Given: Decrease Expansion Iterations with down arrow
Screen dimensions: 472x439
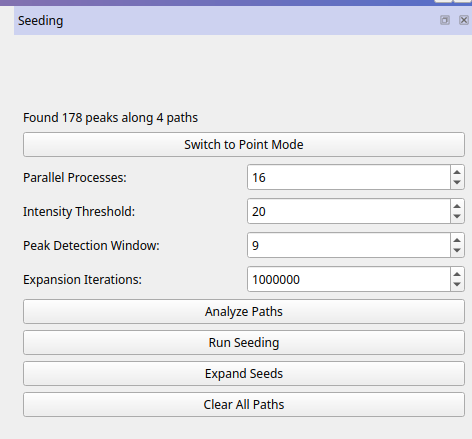Looking at the screenshot, I should [x=457, y=285].
